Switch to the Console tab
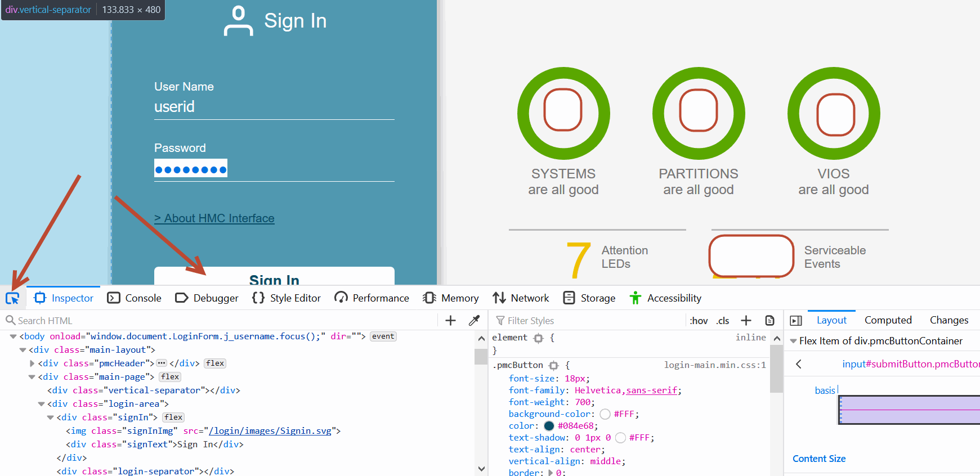 coord(135,298)
